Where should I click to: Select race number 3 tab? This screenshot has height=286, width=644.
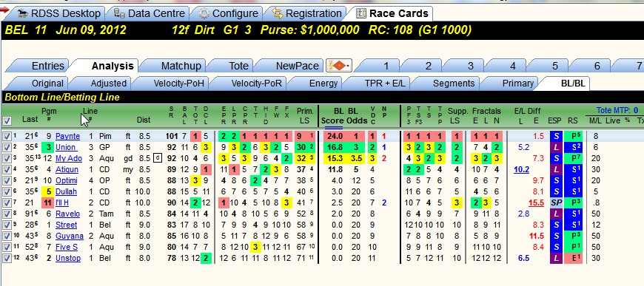[x=470, y=66]
